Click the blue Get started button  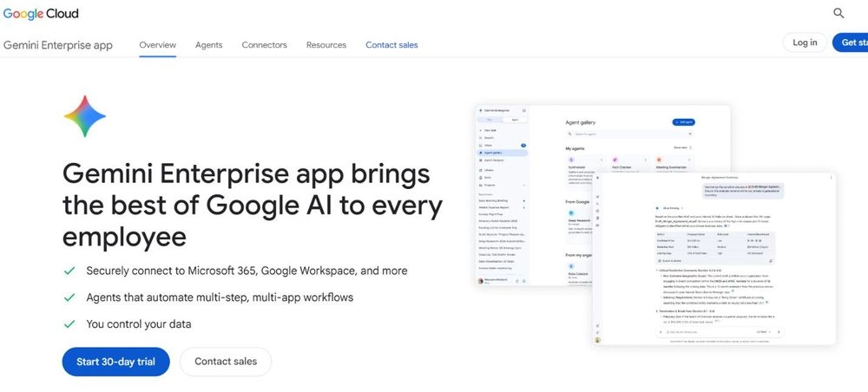[851, 42]
